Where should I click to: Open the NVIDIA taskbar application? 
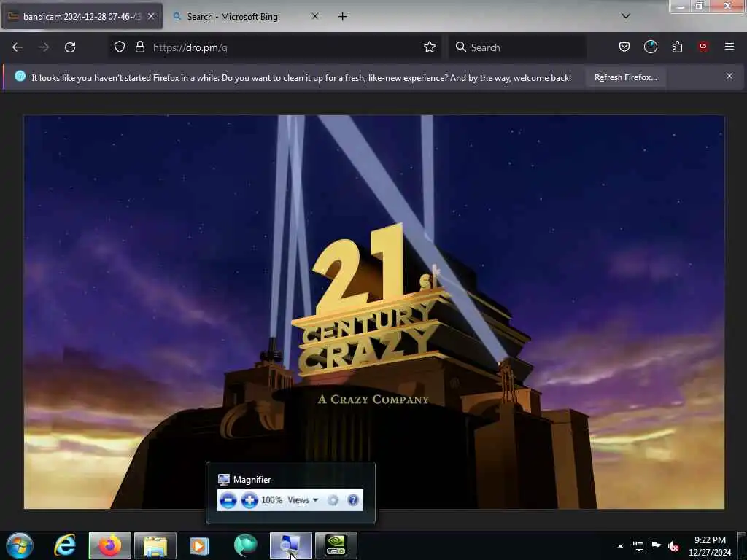click(x=336, y=545)
